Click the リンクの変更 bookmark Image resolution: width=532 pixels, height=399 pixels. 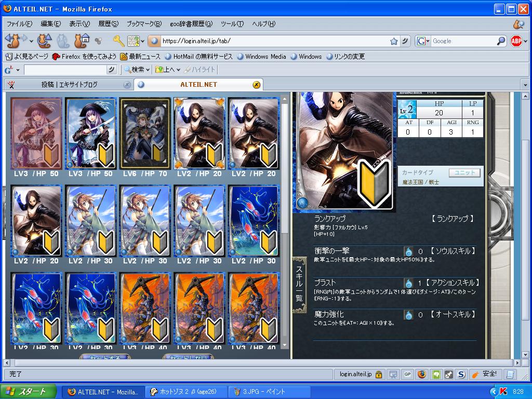pyautogui.click(x=345, y=56)
